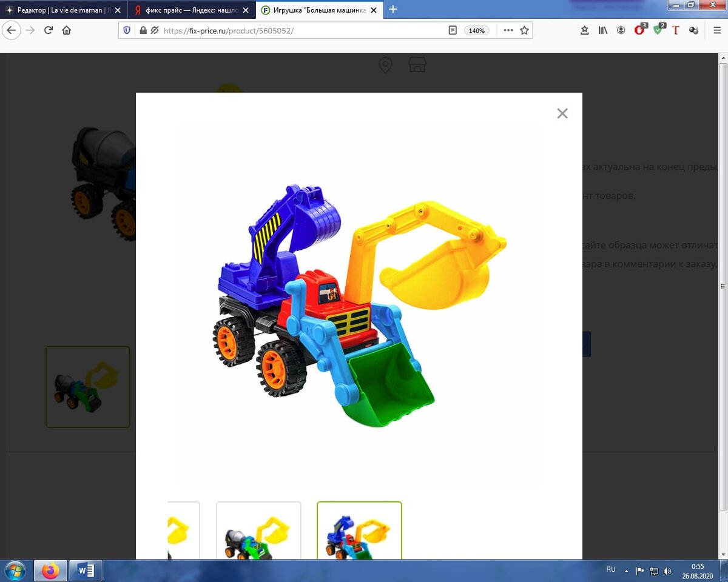This screenshot has width=728, height=582.
Task: Open the volume control
Action: click(x=667, y=571)
